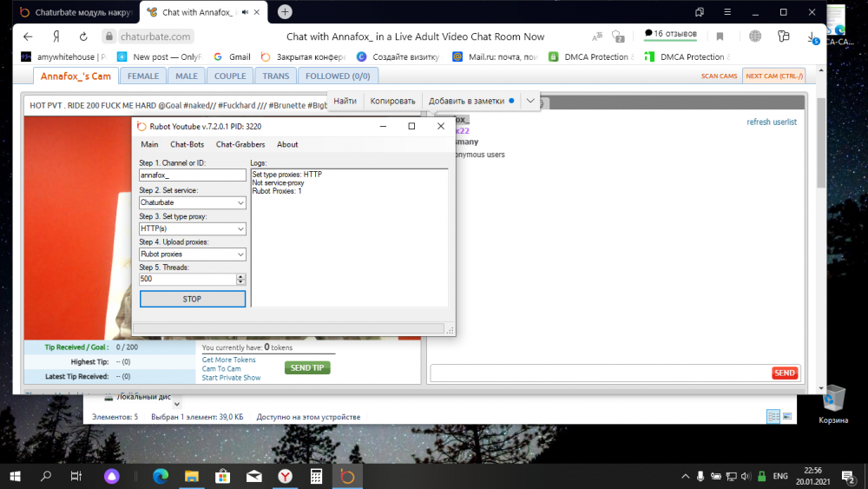Image resolution: width=868 pixels, height=489 pixels.
Task: Click the refresh userlist link
Action: 771,122
